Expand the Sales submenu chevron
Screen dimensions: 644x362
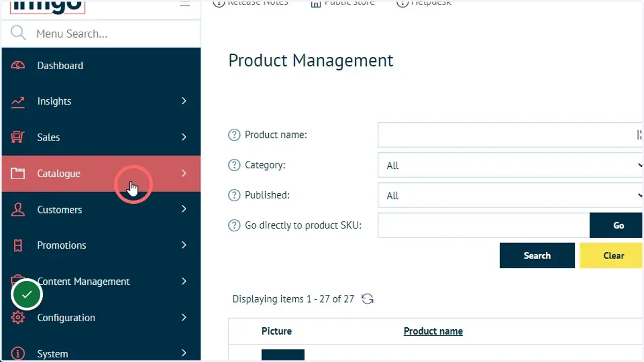click(184, 137)
